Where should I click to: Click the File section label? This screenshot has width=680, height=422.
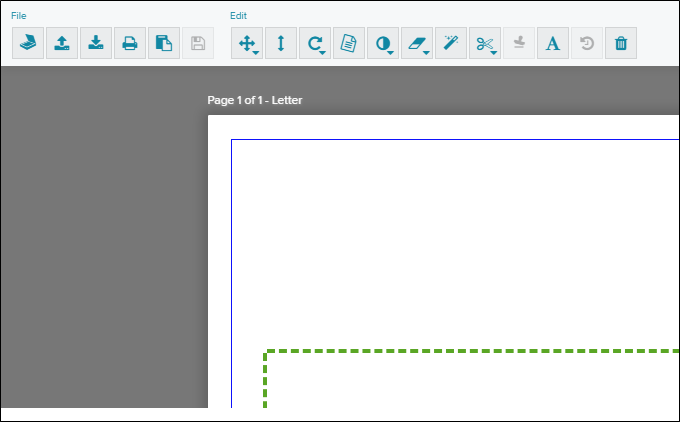19,16
